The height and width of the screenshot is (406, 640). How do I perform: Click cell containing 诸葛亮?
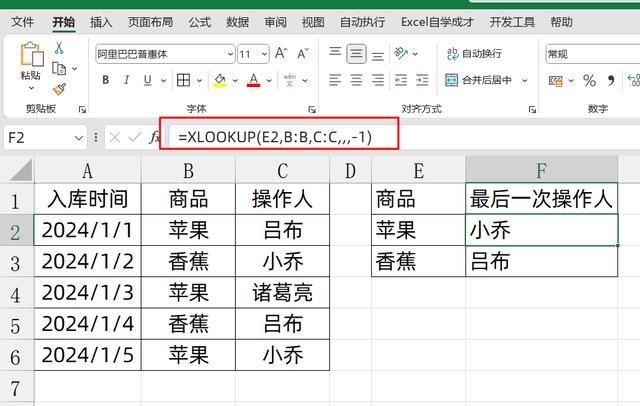click(x=282, y=293)
